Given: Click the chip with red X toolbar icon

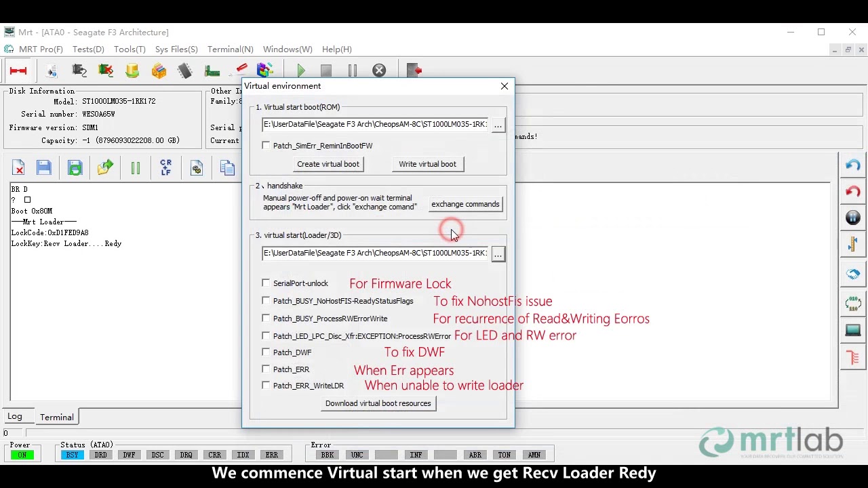Looking at the screenshot, I should point(106,70).
